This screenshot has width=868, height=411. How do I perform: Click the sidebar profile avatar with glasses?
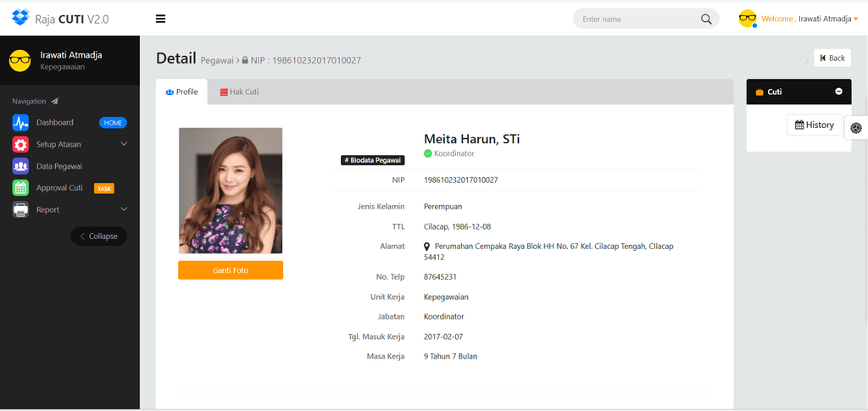20,60
